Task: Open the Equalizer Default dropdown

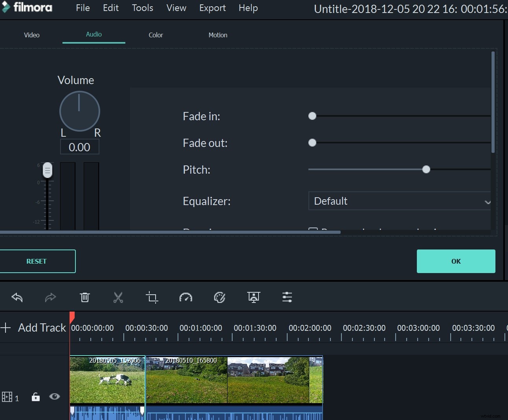Action: (399, 201)
